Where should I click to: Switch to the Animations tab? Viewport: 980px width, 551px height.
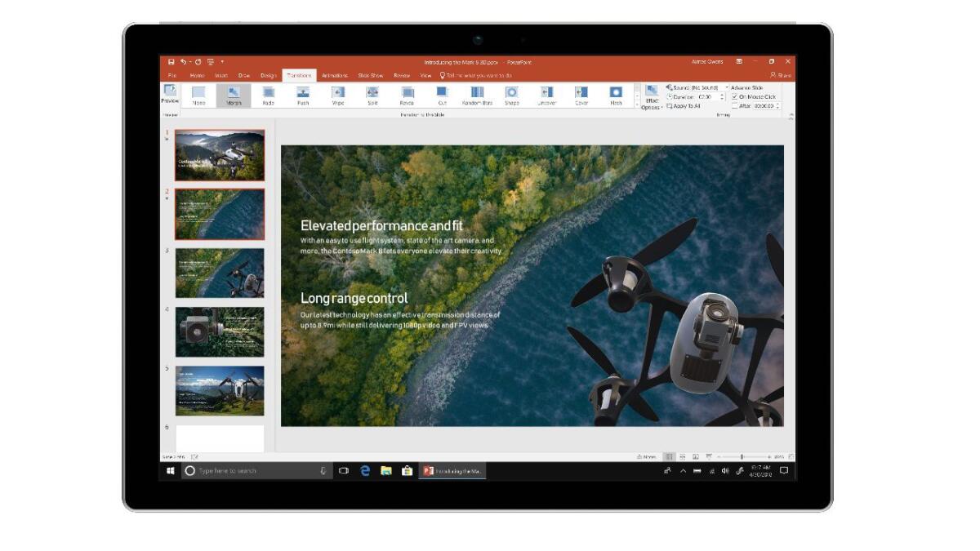coord(337,74)
